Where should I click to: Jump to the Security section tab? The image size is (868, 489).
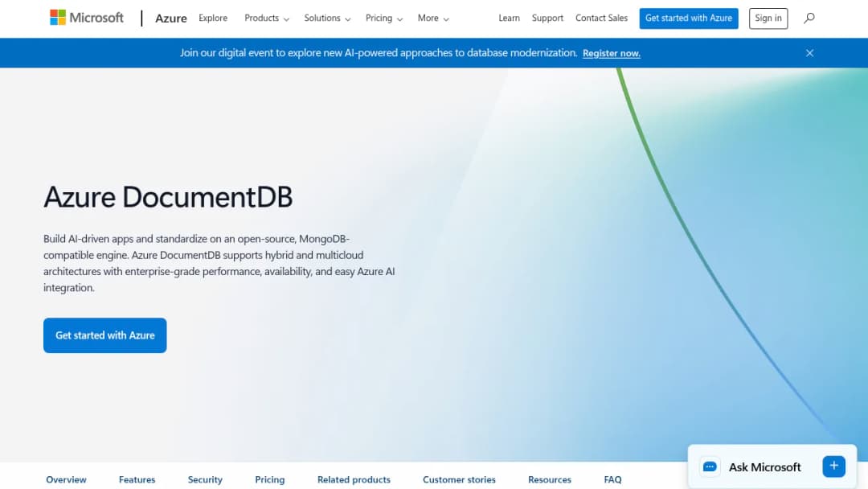click(x=205, y=479)
